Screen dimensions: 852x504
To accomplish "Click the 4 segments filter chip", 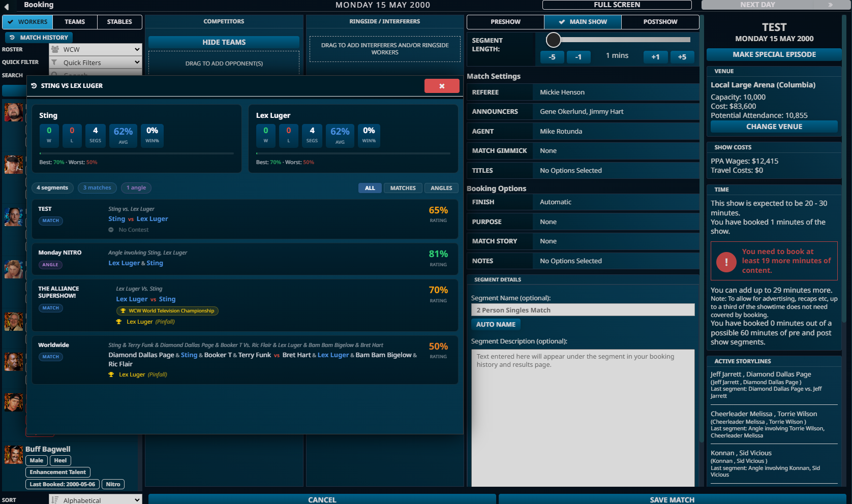I will [x=52, y=188].
